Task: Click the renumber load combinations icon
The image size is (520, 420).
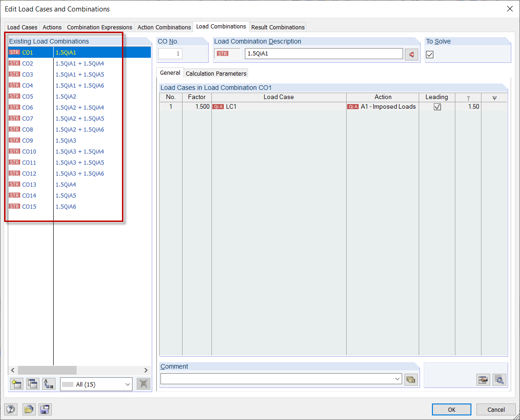Action: (x=49, y=384)
